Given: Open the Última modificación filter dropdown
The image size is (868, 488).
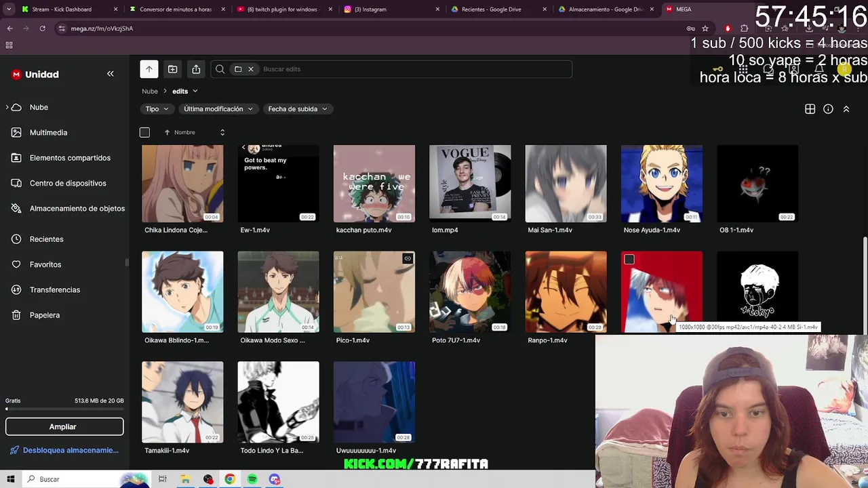Looking at the screenshot, I should coord(218,109).
